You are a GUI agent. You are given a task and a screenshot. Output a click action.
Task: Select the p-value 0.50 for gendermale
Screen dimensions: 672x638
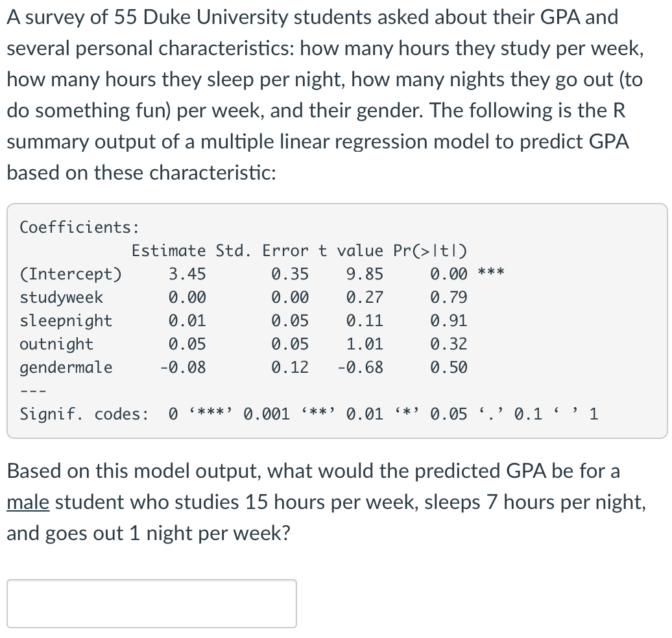(449, 367)
